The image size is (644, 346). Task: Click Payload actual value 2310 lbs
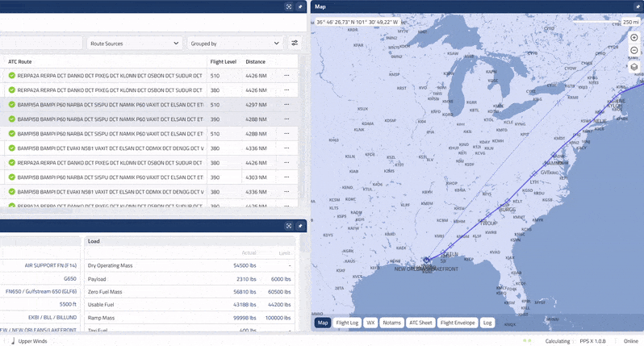click(x=246, y=279)
